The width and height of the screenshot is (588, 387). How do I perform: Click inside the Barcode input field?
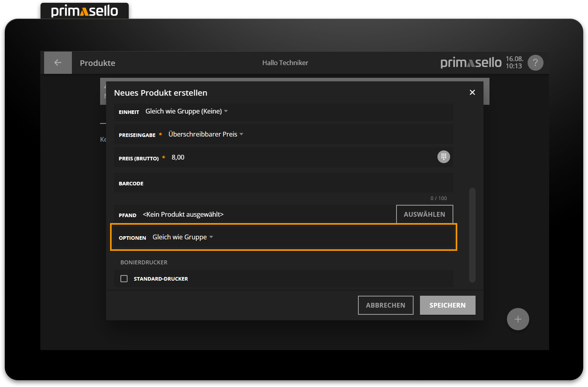click(278, 183)
